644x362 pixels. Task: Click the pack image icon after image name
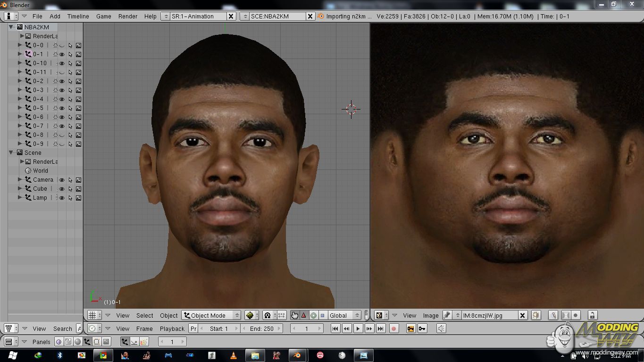pyautogui.click(x=536, y=315)
